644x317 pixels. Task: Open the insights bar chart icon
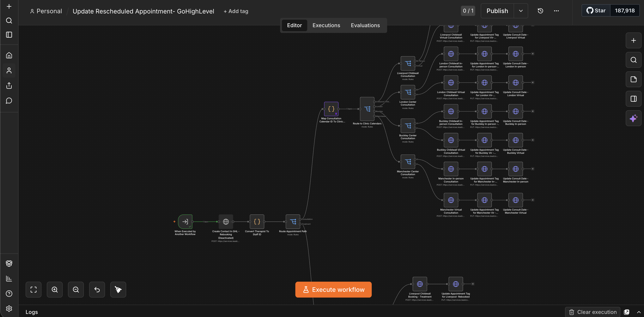click(x=9, y=278)
